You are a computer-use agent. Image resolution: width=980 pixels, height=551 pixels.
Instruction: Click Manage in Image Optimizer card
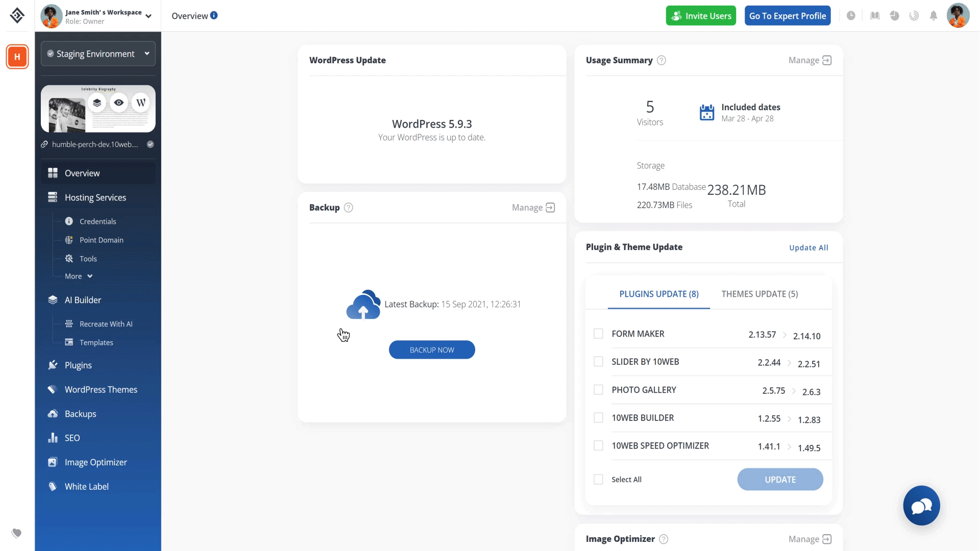pos(810,539)
